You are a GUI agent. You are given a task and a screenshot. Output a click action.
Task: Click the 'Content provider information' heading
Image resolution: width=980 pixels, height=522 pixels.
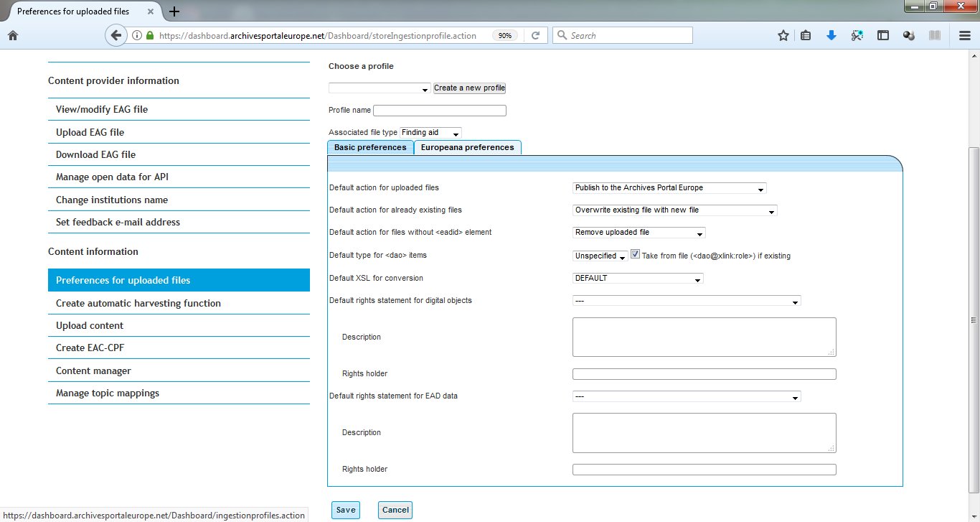pos(113,80)
